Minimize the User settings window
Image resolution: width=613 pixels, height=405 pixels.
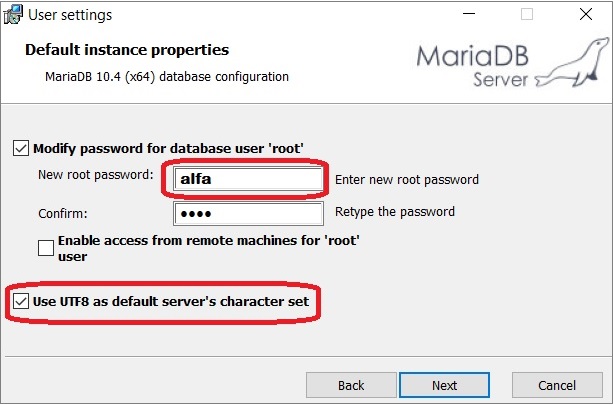tap(469, 14)
